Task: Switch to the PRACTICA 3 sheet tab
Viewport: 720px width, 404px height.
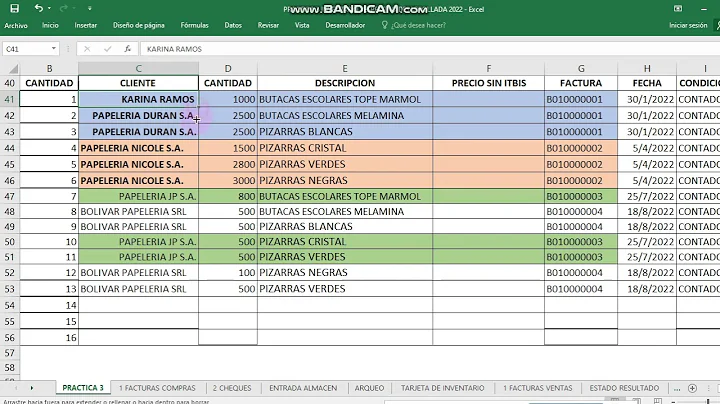Action: [x=83, y=388]
